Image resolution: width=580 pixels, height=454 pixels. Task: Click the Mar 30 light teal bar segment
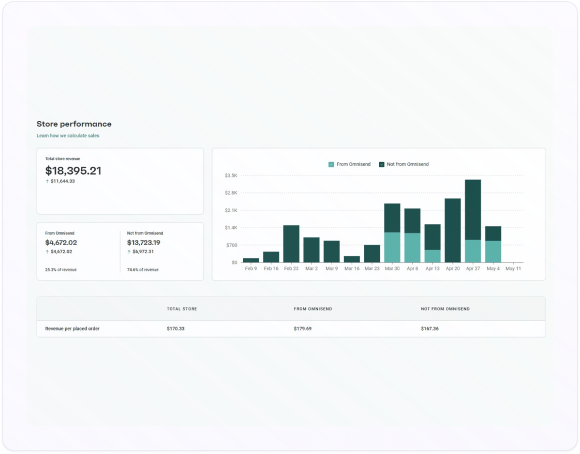392,247
